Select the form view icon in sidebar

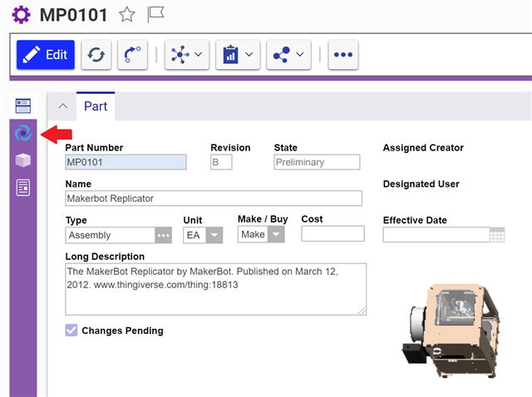[23, 105]
